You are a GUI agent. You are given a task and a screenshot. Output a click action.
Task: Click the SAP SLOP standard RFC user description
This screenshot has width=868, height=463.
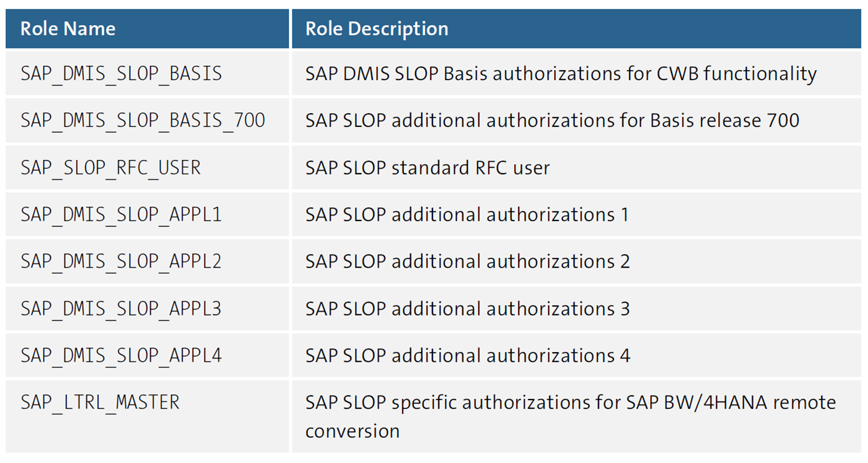427,168
